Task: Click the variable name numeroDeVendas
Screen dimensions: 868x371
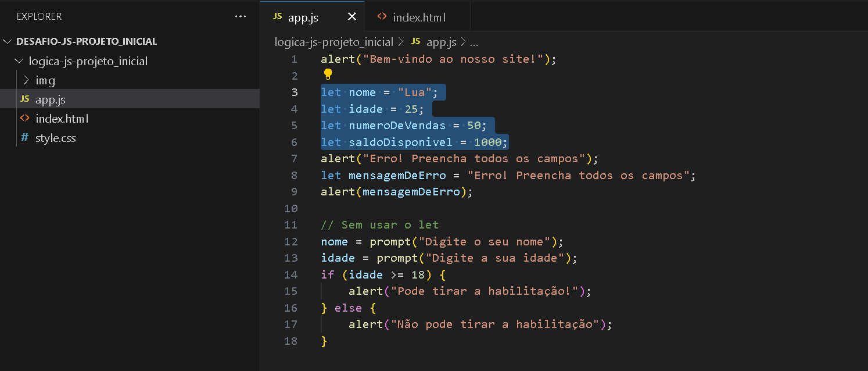Action: pyautogui.click(x=397, y=126)
